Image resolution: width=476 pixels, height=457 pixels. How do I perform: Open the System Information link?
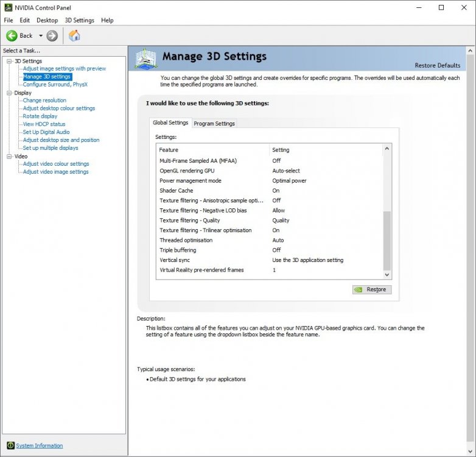pos(39,445)
